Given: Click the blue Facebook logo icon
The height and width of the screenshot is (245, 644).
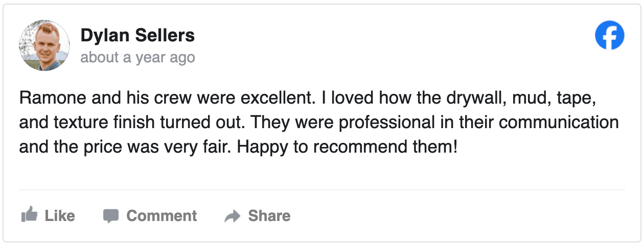Looking at the screenshot, I should [610, 35].
